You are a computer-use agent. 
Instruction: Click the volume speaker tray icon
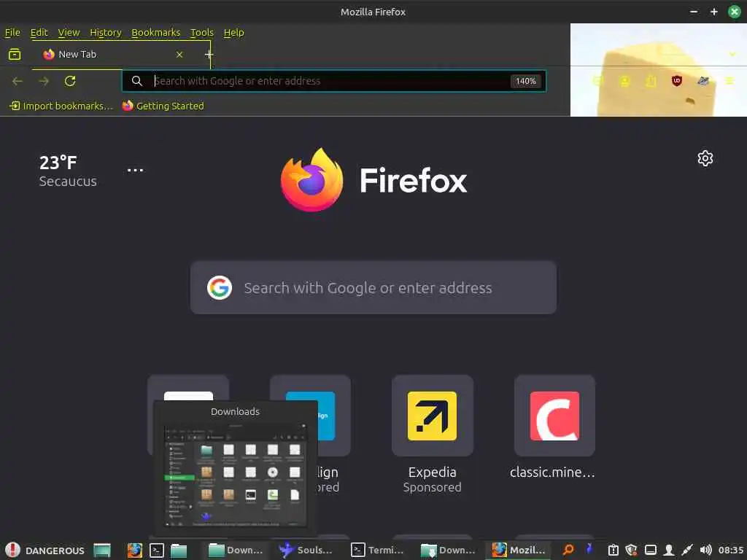pos(705,550)
